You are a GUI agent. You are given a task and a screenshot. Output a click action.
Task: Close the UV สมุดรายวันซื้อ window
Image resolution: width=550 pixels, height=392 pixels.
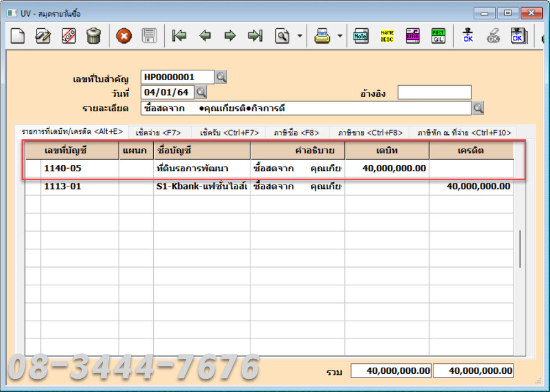coord(531,13)
